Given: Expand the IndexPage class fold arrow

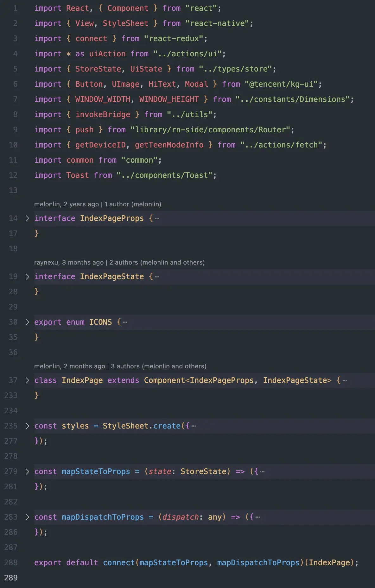Looking at the screenshot, I should tap(27, 380).
